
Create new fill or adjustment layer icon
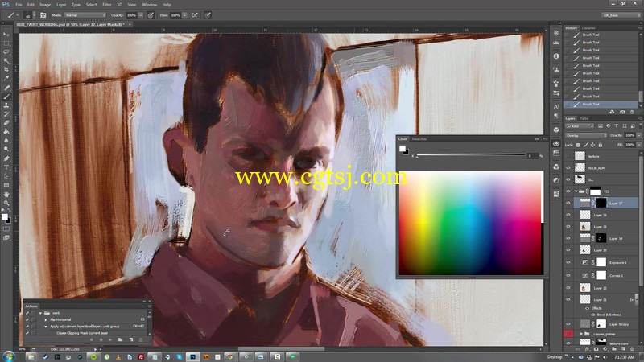605,349
